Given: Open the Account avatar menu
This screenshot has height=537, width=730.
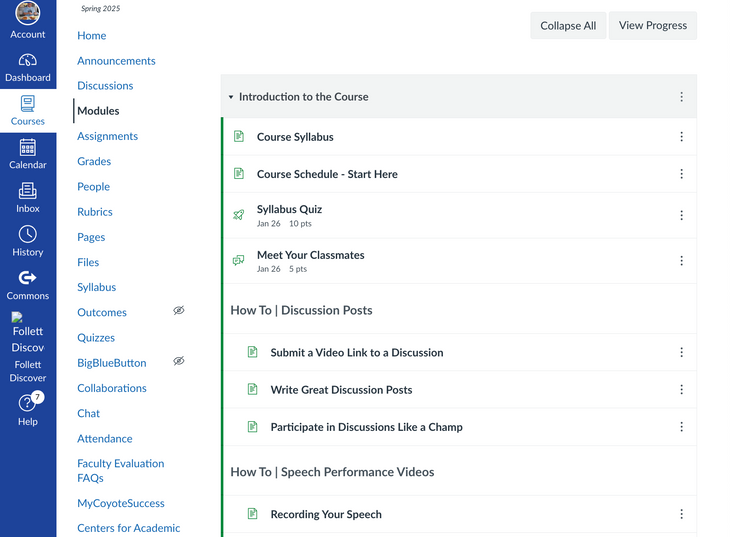Looking at the screenshot, I should pos(27,13).
